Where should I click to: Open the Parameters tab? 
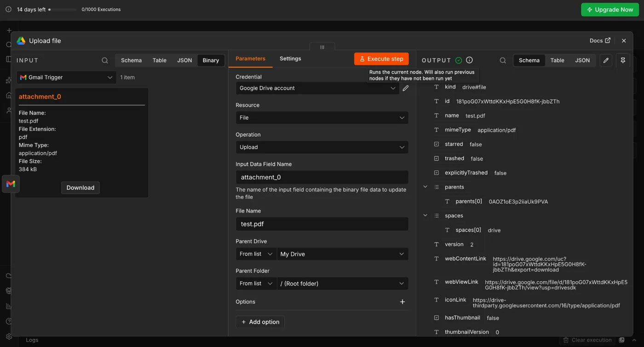coord(250,58)
